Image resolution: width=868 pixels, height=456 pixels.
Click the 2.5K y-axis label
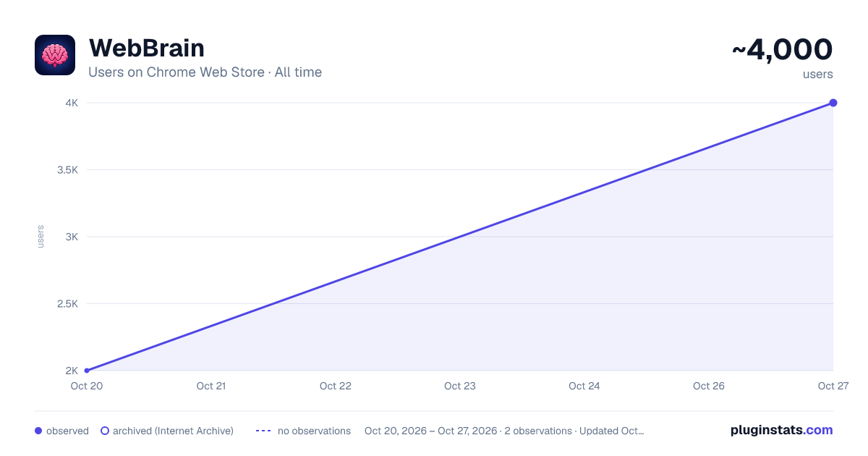click(x=67, y=304)
